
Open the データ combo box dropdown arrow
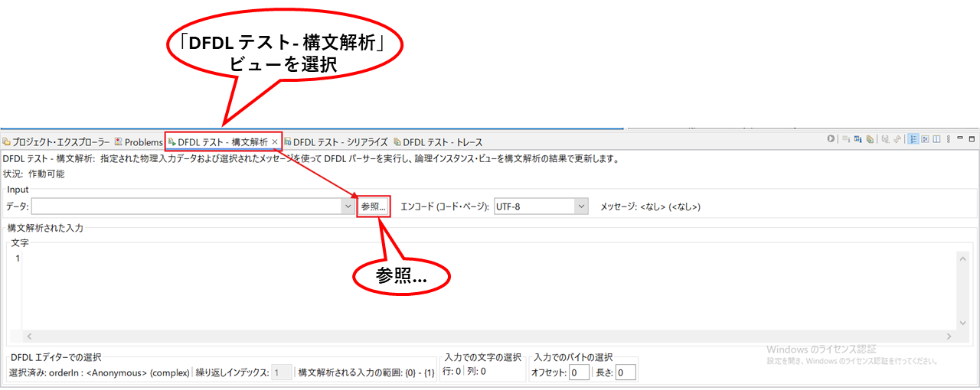[348, 206]
